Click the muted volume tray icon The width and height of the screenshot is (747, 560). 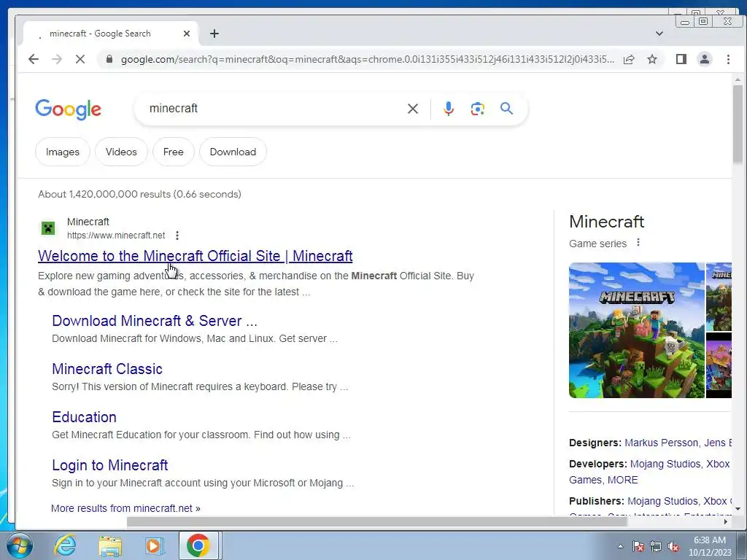pos(673,547)
